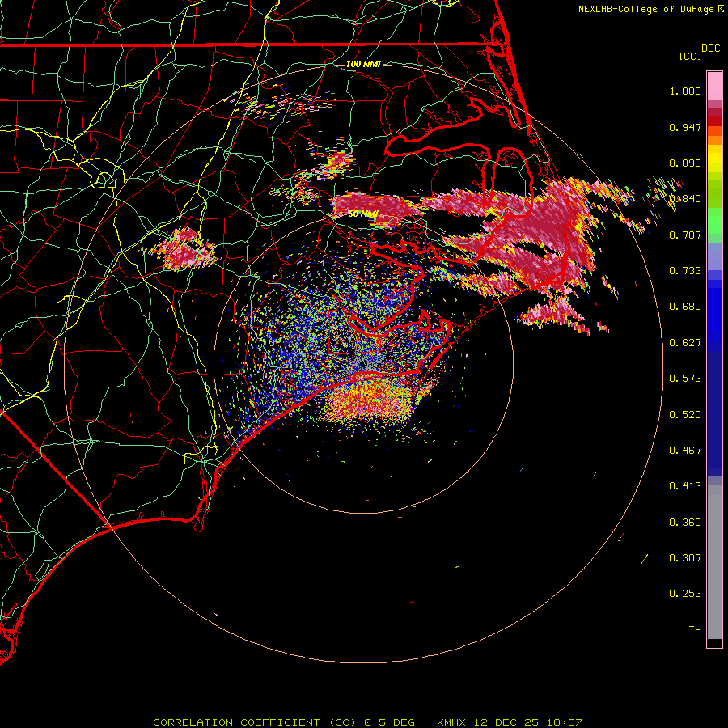Click the 0.840 scale value
Screen dimensions: 728x728
[685, 199]
